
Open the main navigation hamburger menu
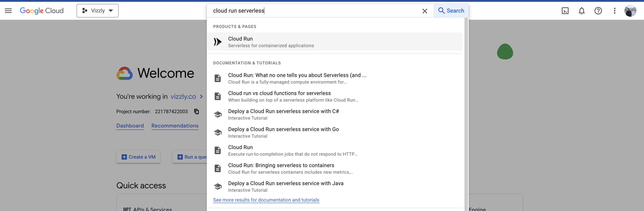point(8,11)
